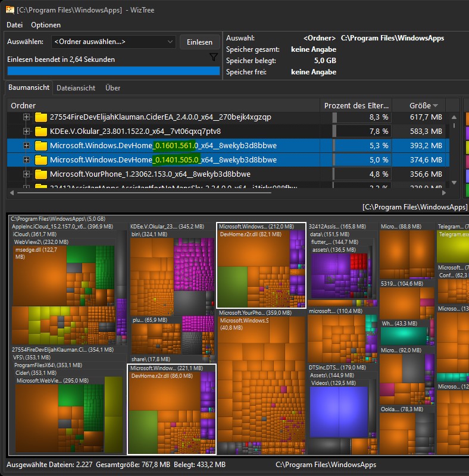469x476 pixels.
Task: Click DTSInc.DTS... (179,0 MB) treemap header
Action: click(337, 368)
